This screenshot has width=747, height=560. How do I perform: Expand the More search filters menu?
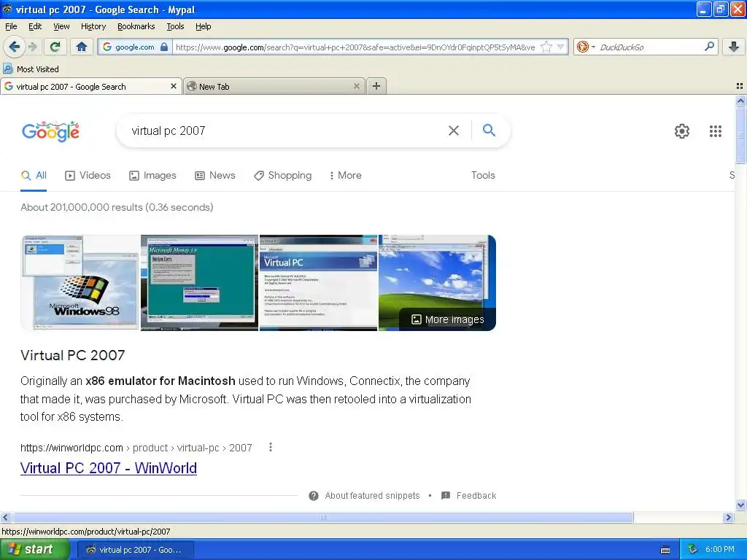[x=345, y=175]
